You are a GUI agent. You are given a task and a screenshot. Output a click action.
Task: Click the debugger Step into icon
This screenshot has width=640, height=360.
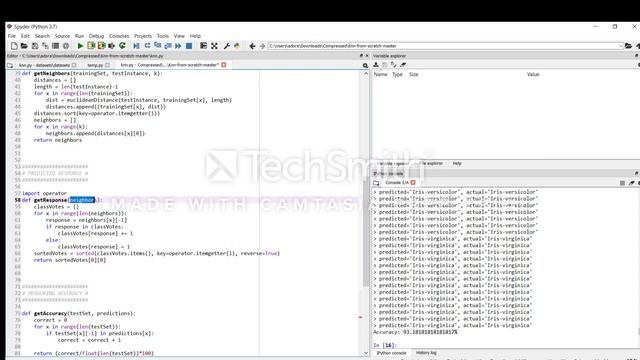(x=158, y=46)
